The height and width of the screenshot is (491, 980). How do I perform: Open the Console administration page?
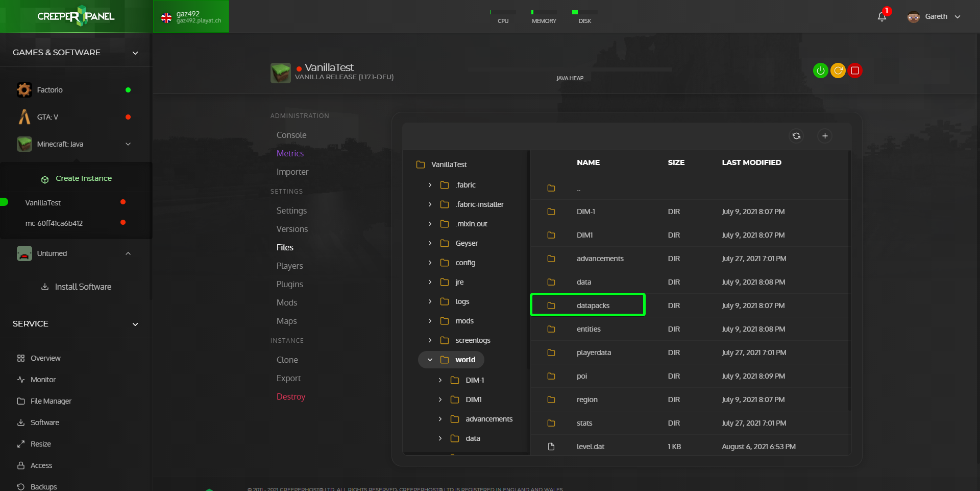pos(291,135)
